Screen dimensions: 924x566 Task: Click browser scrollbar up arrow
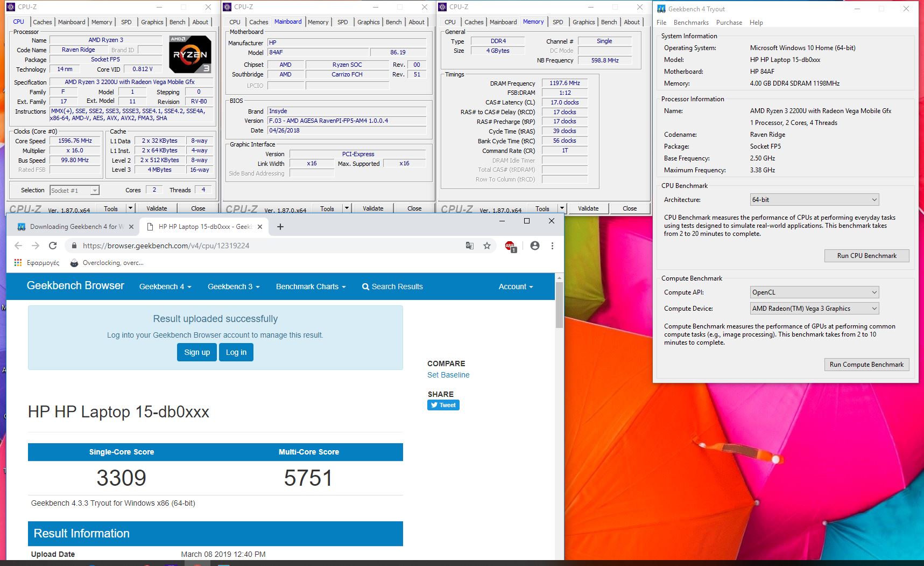559,278
